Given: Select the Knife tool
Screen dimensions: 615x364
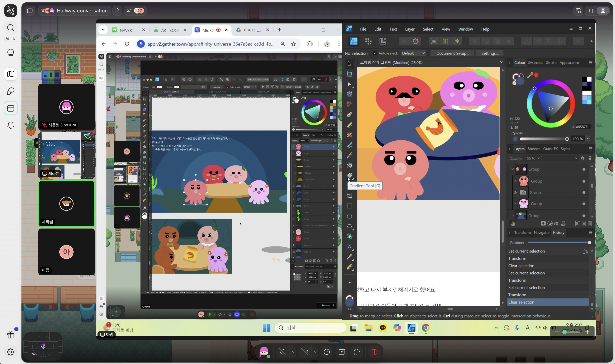Looking at the screenshot, I should click(349, 155).
